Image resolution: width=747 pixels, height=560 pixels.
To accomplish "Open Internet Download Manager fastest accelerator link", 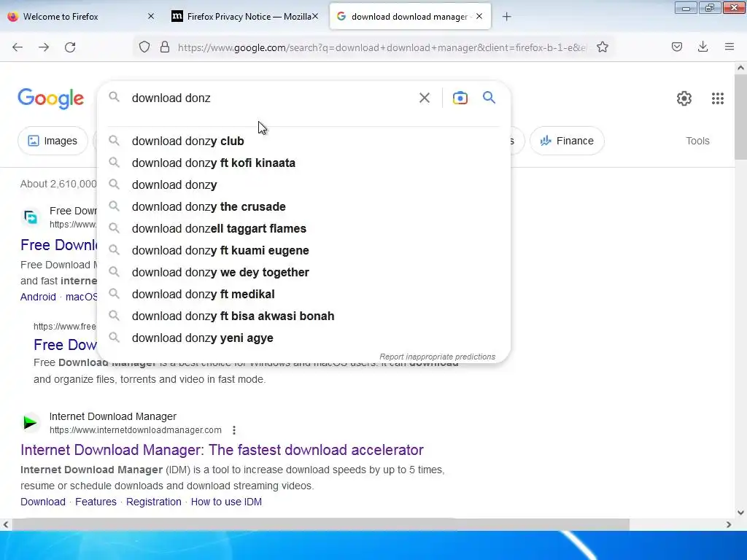I will [x=222, y=450].
